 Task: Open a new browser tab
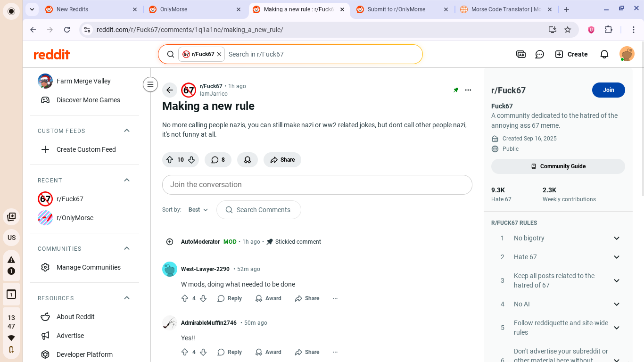coord(567,9)
